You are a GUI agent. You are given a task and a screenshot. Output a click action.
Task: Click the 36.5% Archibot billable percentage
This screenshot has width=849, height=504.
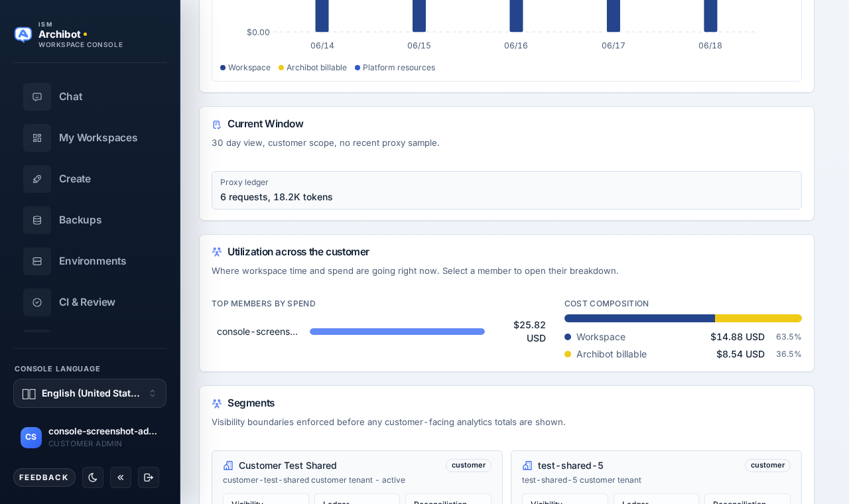click(x=789, y=354)
